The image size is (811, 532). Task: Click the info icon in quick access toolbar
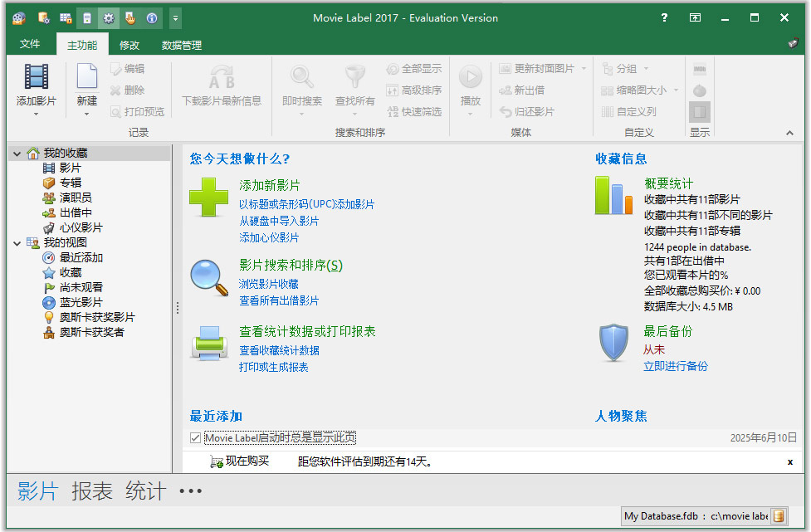click(152, 18)
